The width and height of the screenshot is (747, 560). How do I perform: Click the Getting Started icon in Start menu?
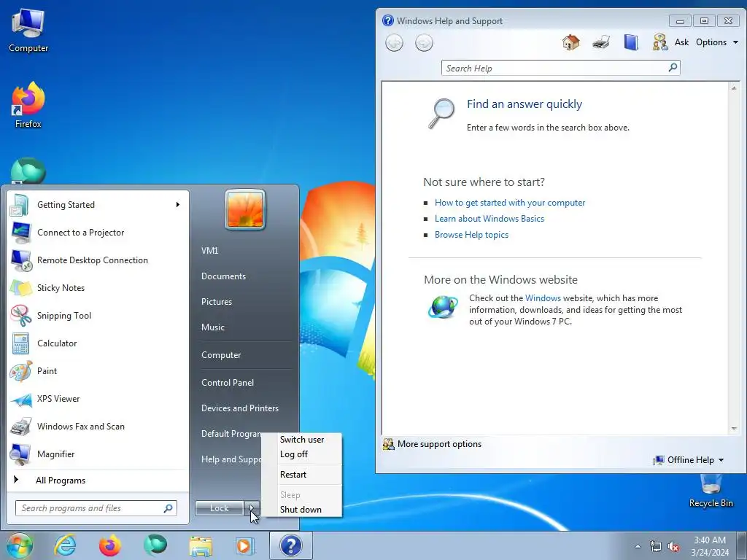pyautogui.click(x=20, y=205)
